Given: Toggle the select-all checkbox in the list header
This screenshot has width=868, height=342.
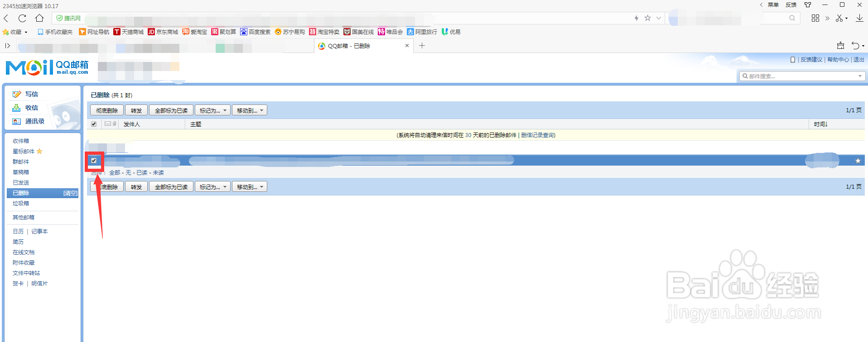Looking at the screenshot, I should click(x=94, y=124).
